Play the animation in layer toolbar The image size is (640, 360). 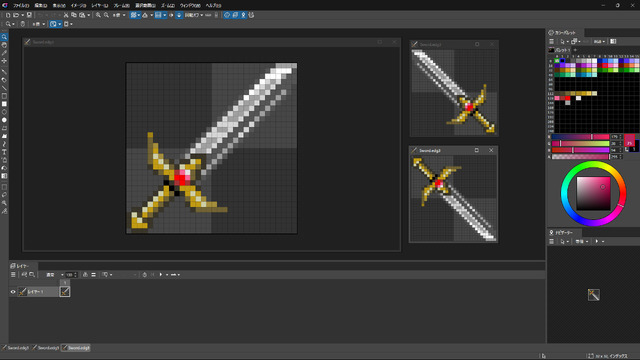click(161, 275)
